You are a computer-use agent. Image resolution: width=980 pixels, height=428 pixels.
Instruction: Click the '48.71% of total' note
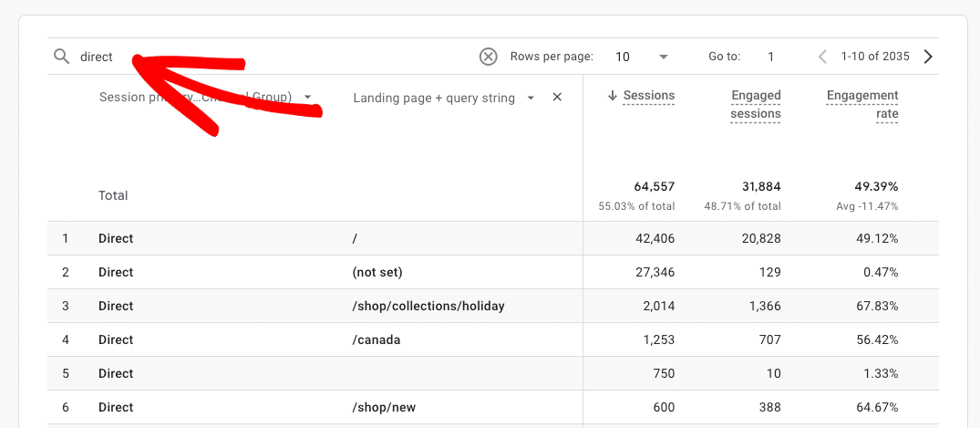pos(743,206)
